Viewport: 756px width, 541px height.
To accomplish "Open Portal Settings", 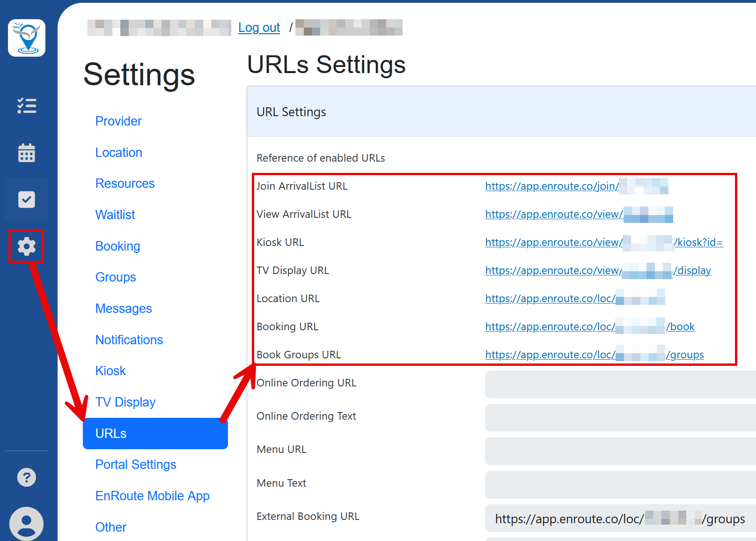I will click(136, 465).
